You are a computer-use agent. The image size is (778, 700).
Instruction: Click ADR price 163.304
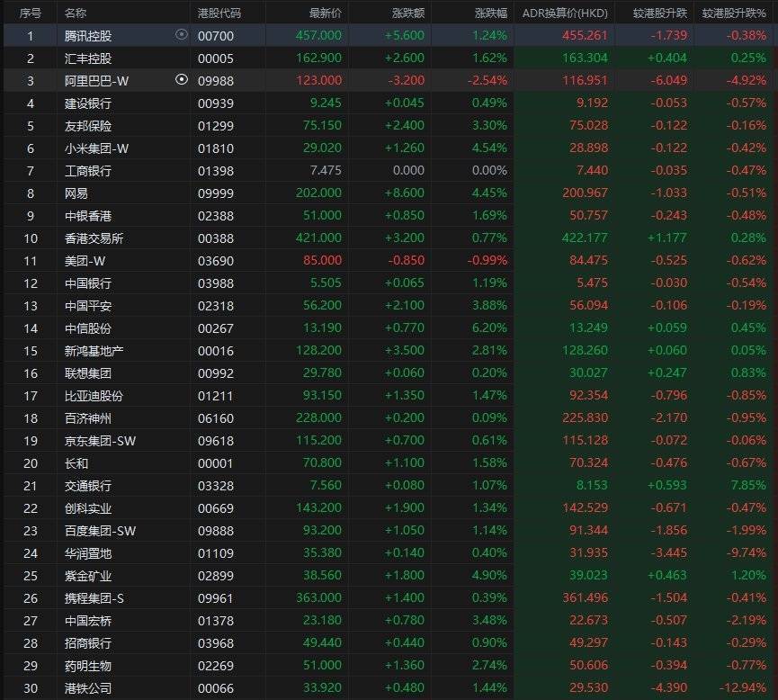[x=585, y=58]
